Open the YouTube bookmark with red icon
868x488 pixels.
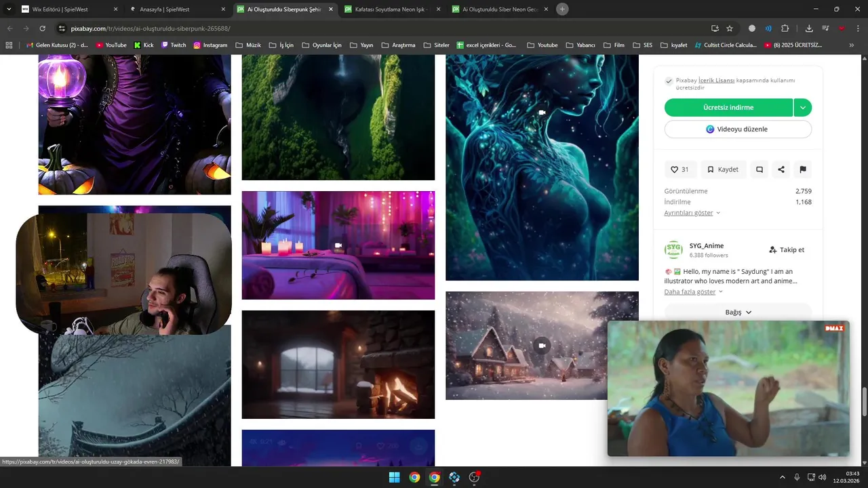111,45
